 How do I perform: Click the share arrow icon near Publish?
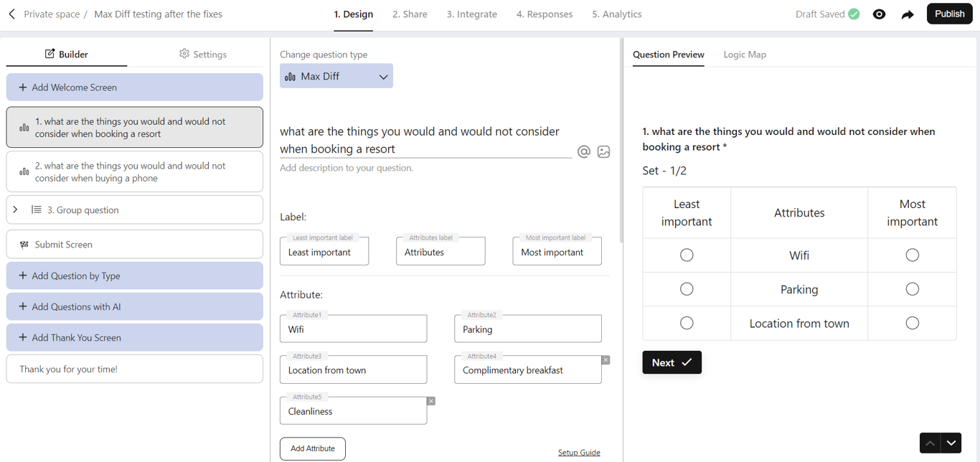coord(908,14)
